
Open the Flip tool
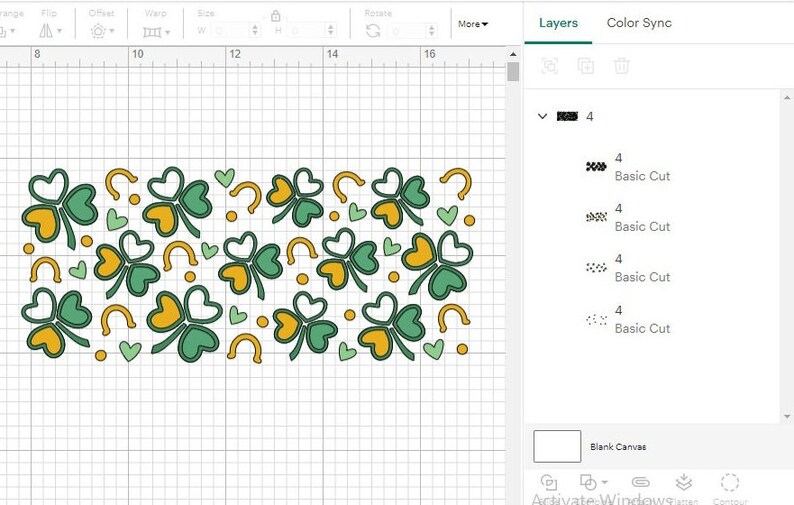pos(46,31)
